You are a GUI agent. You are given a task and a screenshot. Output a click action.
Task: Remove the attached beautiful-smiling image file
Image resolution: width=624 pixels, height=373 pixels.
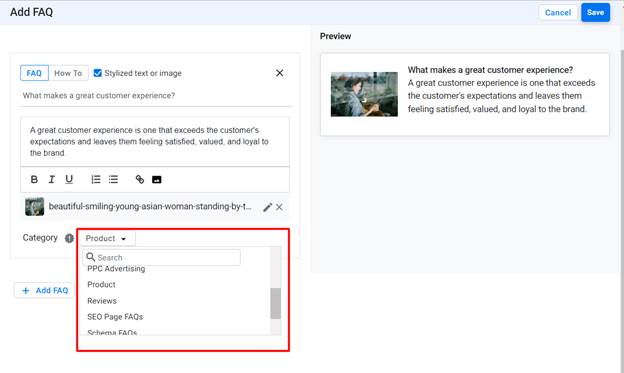pos(279,207)
